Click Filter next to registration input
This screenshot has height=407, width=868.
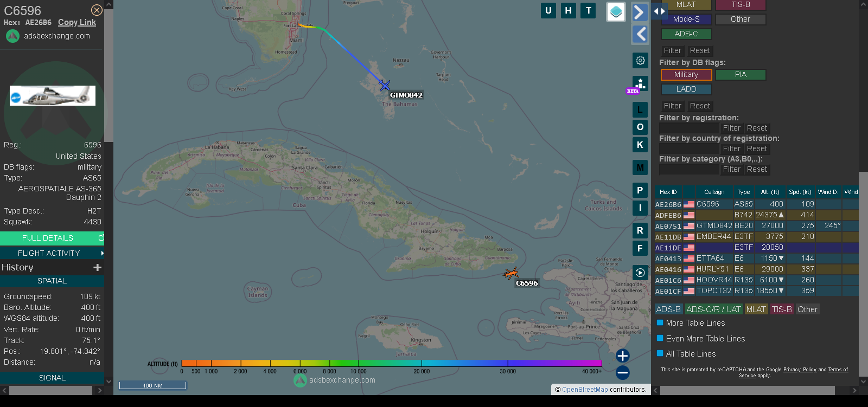(731, 128)
